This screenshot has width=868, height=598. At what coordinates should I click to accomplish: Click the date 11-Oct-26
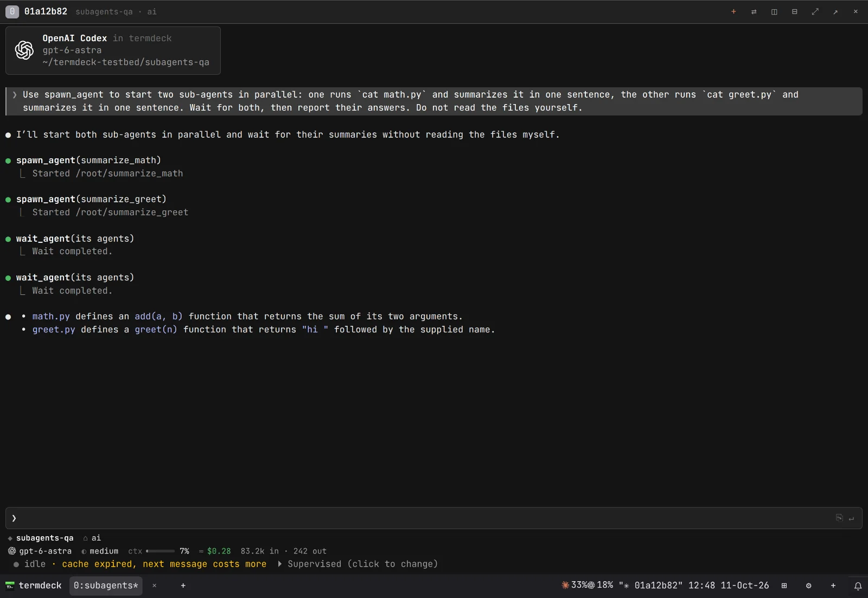(x=744, y=586)
